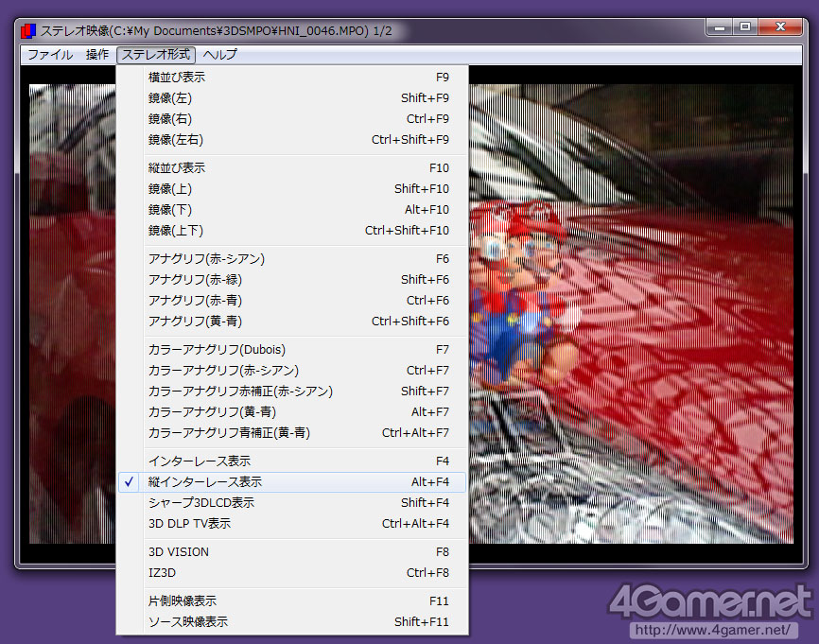Close the ステレオ映像 window
Viewport: 819px width, 644px height.
pyautogui.click(x=780, y=27)
